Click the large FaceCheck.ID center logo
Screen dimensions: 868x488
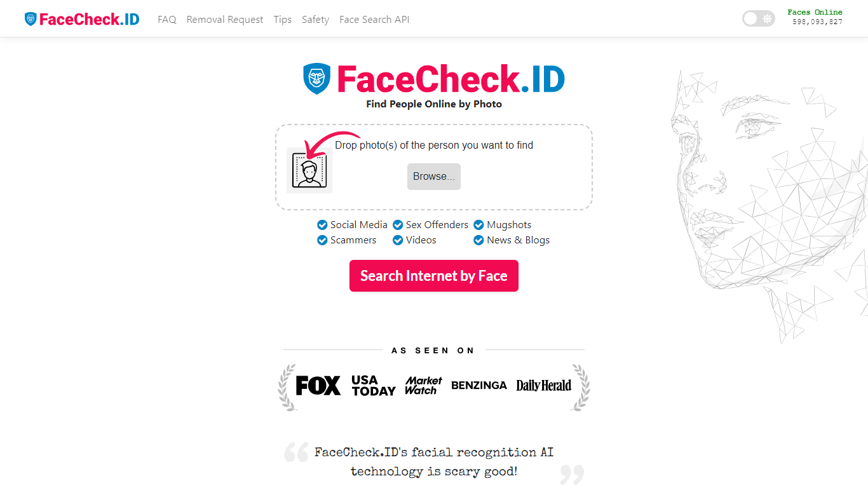tap(434, 79)
